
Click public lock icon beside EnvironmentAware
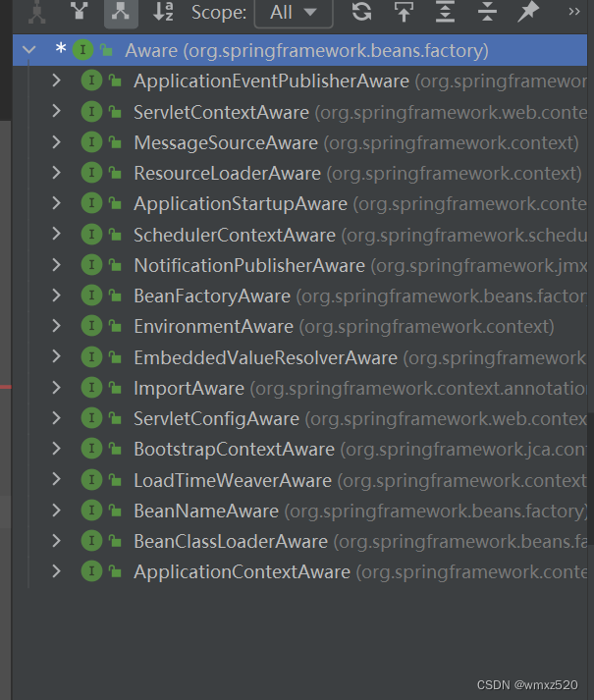[115, 326]
